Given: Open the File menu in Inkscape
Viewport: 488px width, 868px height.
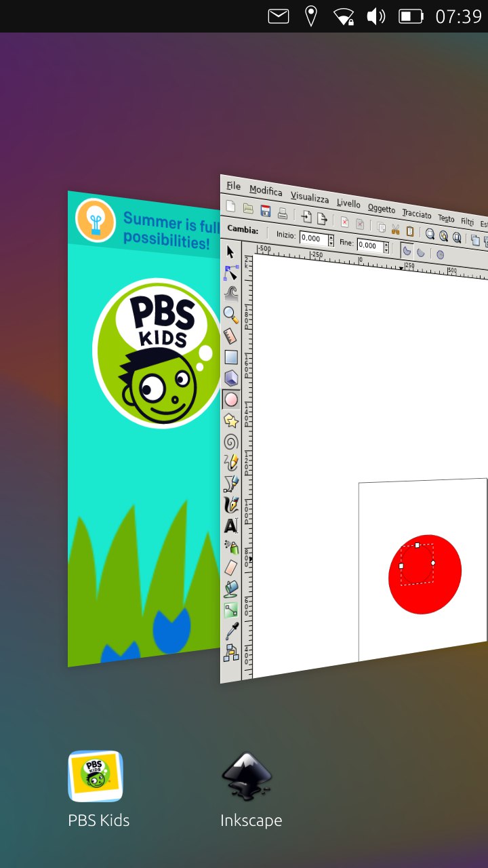Looking at the screenshot, I should [x=233, y=186].
